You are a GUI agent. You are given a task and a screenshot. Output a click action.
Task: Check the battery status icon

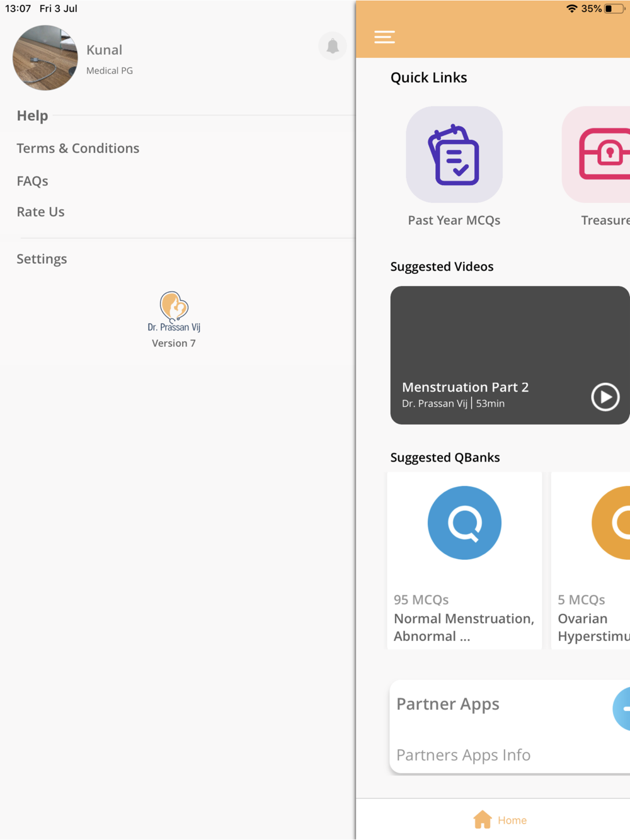tap(614, 9)
